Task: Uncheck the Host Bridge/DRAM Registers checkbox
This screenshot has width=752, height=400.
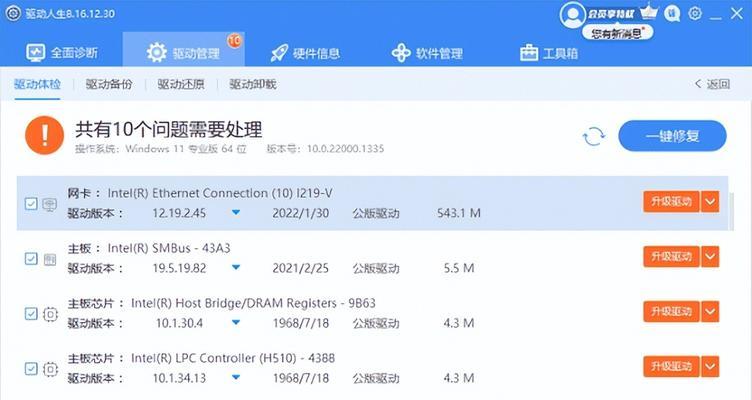Action: 31,314
